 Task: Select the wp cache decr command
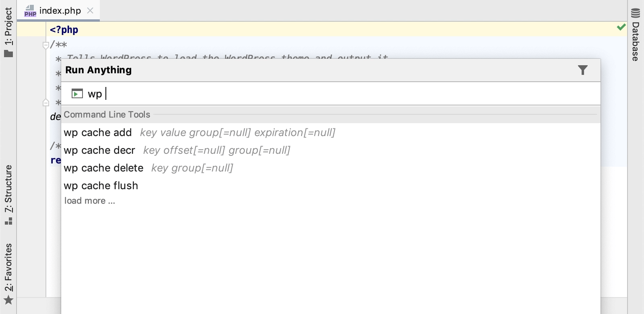[x=330, y=150]
